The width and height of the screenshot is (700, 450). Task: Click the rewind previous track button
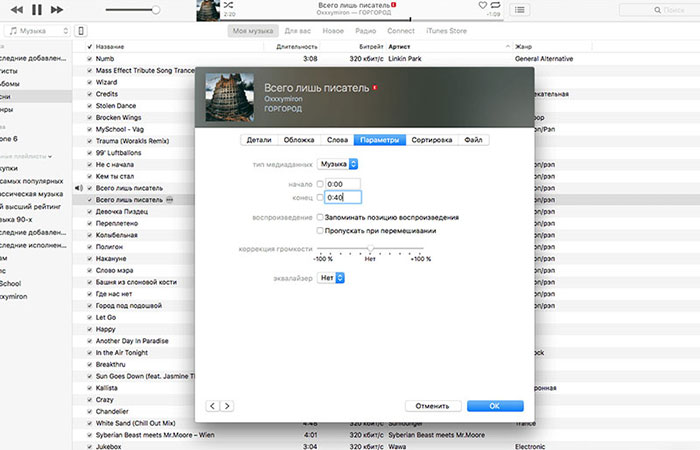pyautogui.click(x=17, y=9)
